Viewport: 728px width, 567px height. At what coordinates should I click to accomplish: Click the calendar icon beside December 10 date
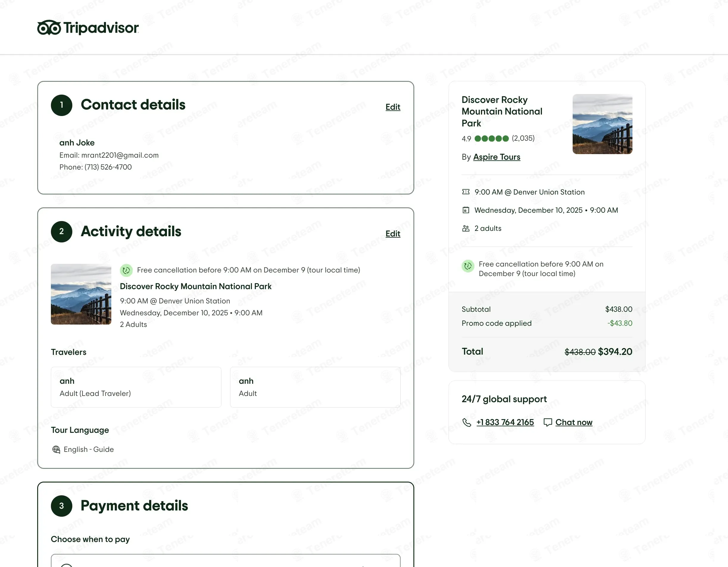[466, 210]
